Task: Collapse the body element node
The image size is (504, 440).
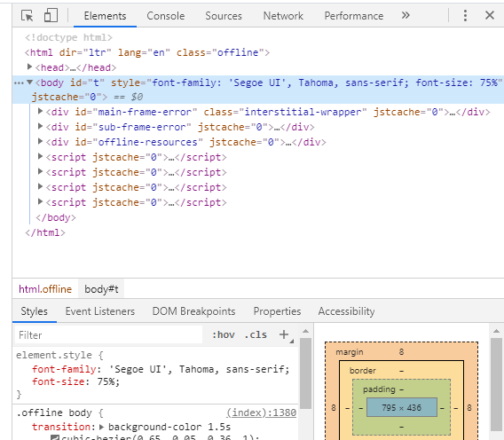Action: click(x=29, y=82)
